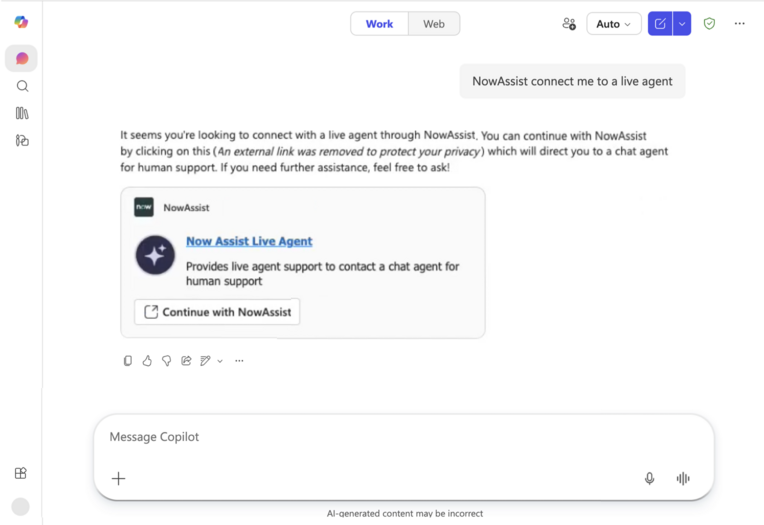Viewport: 764px width, 525px height.
Task: Click the user profile avatar
Action: 20,506
